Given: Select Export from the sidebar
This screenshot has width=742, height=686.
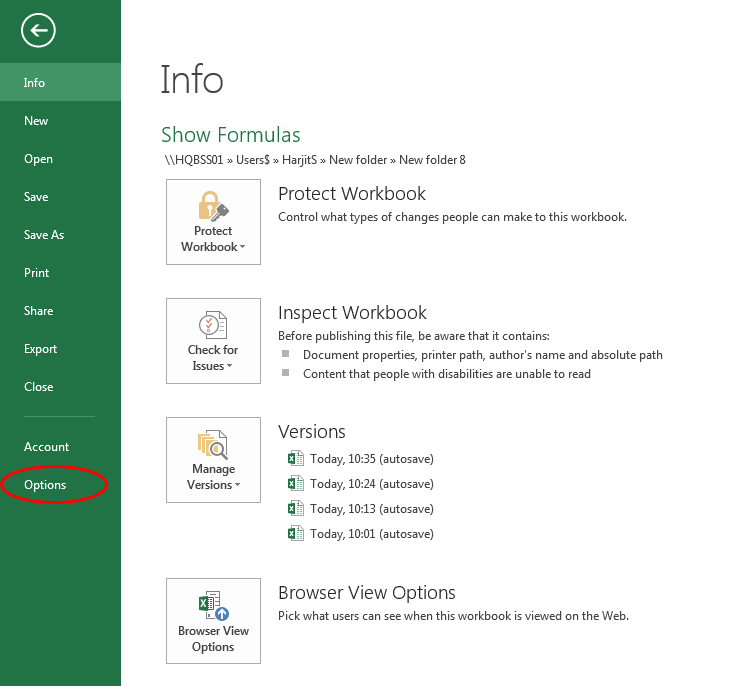Looking at the screenshot, I should [x=61, y=349].
